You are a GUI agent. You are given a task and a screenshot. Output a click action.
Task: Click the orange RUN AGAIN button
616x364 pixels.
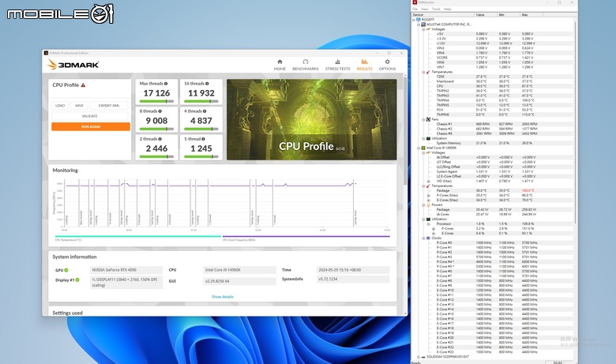pyautogui.click(x=91, y=126)
